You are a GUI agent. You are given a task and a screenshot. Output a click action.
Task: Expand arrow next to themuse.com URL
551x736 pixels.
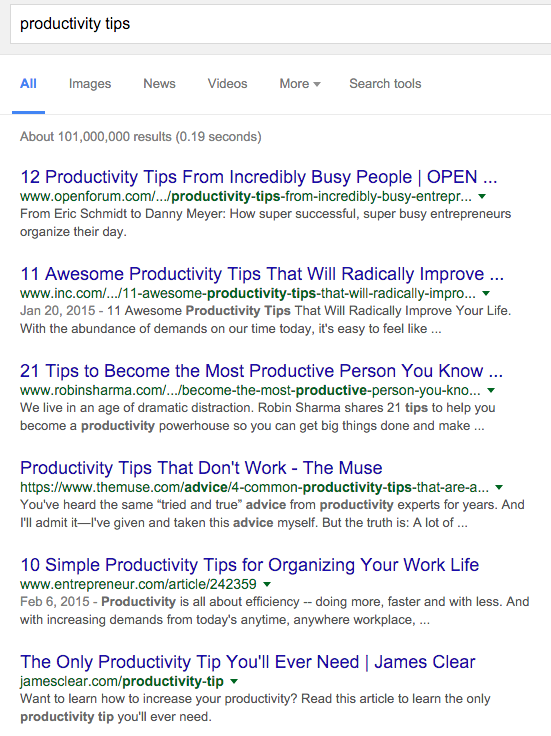coord(499,487)
